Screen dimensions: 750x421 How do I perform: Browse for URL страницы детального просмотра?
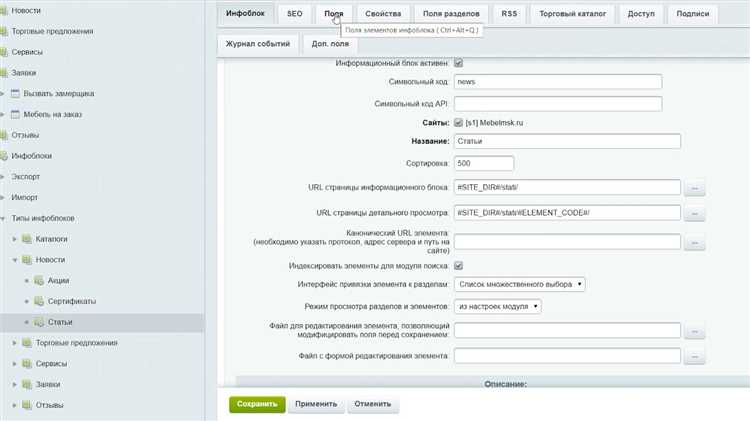695,213
